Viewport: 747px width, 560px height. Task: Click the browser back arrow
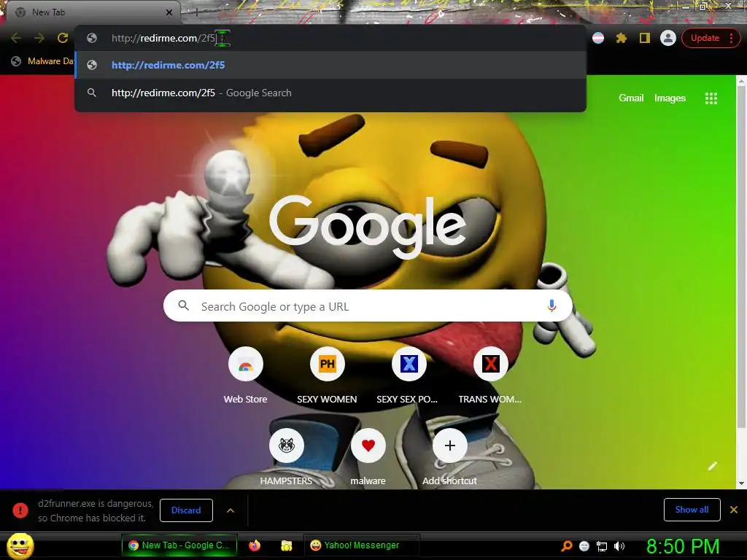tap(16, 38)
